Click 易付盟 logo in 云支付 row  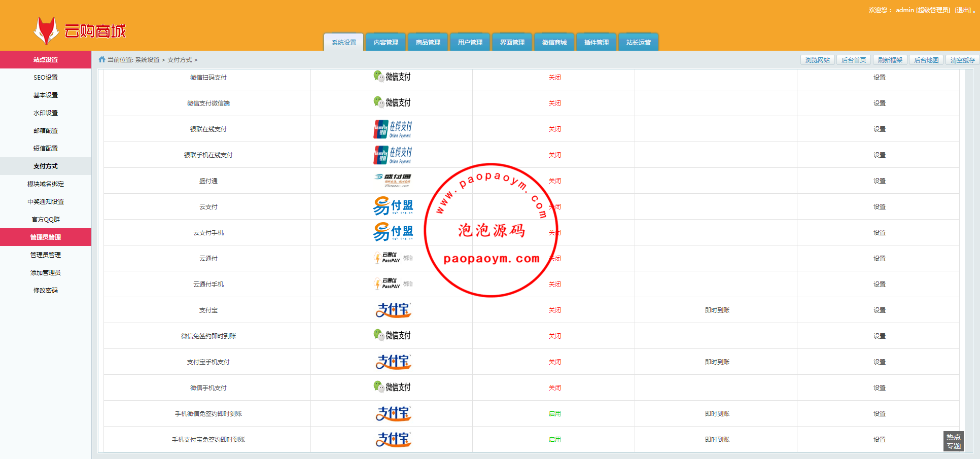click(x=393, y=206)
